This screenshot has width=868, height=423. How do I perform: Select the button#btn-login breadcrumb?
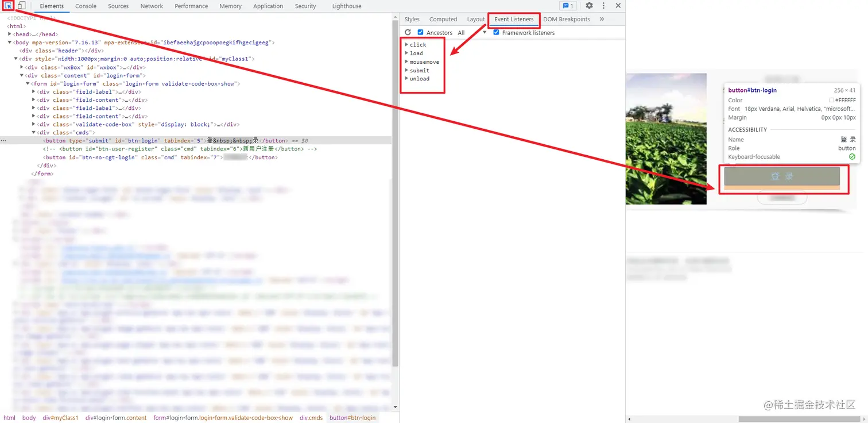click(352, 418)
